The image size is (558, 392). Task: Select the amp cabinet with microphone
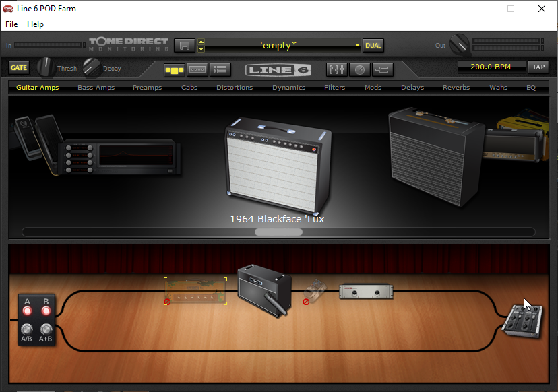coord(264,290)
